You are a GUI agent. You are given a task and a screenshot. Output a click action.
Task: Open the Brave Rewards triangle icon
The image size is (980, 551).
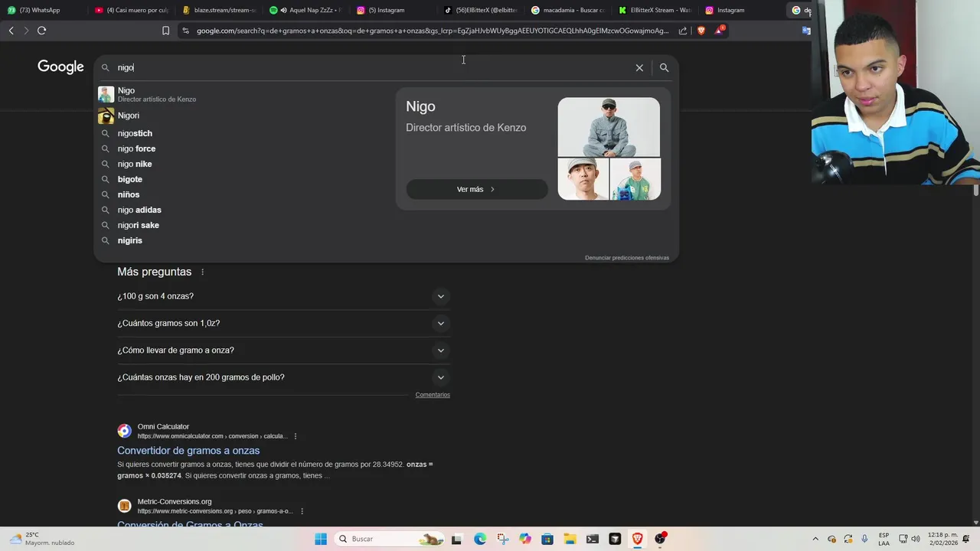(x=719, y=31)
